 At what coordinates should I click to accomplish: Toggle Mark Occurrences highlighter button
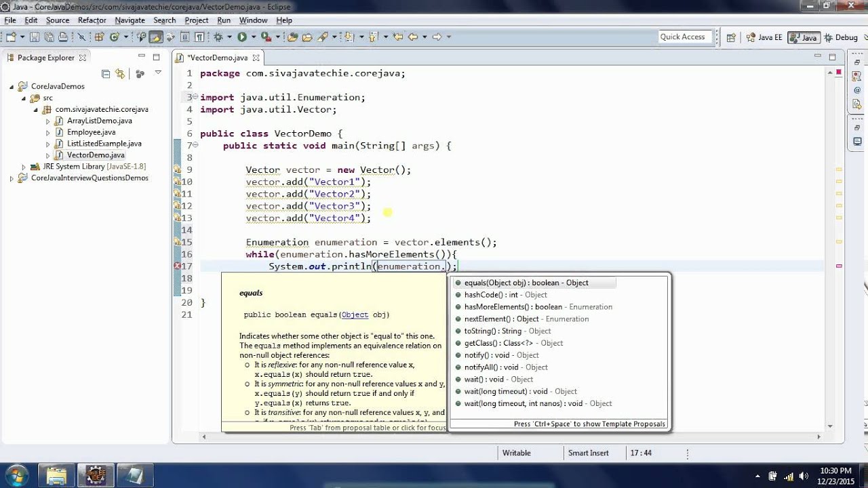155,37
